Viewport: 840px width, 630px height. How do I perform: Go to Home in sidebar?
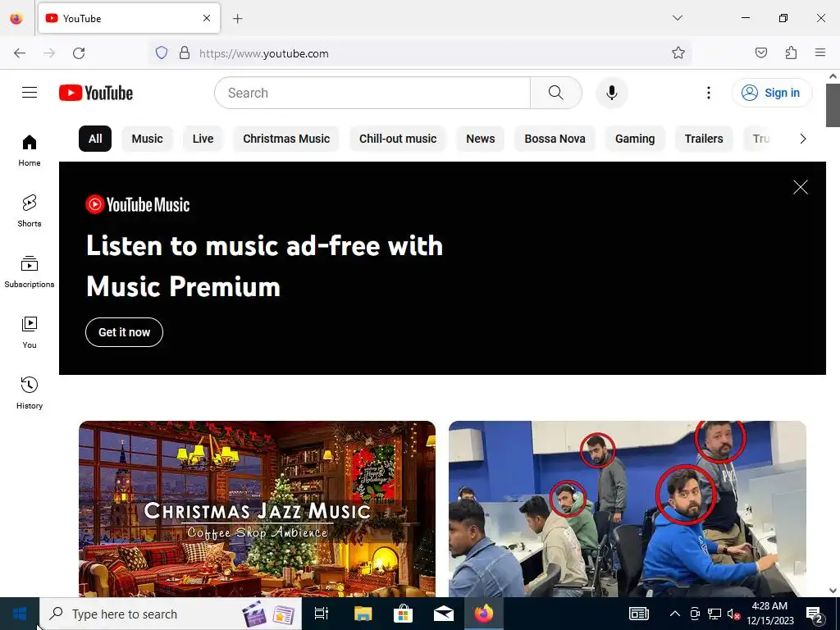coord(30,151)
